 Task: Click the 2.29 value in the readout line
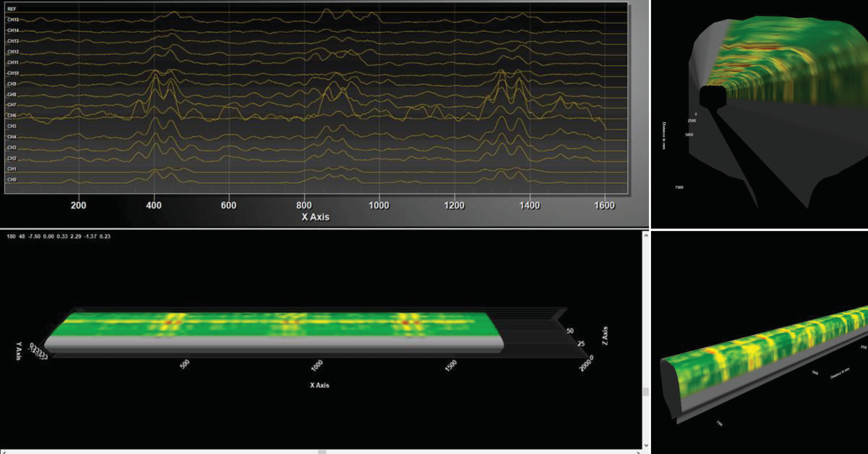76,236
